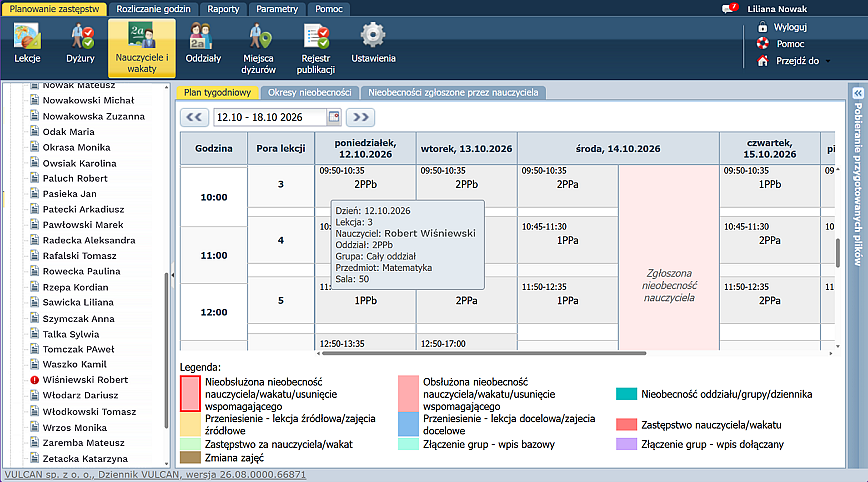Click Monday lesson 3 cell 2PPb
868x482 pixels.
tap(365, 185)
